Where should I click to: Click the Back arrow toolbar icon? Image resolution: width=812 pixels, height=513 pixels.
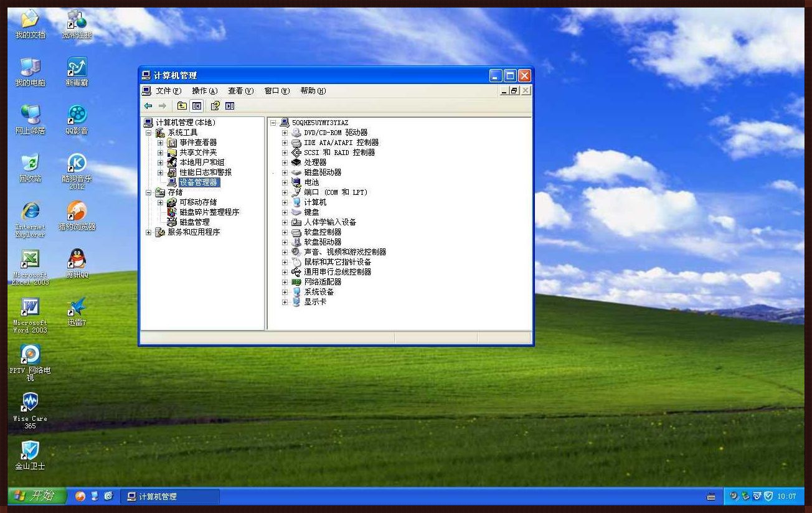pyautogui.click(x=148, y=106)
